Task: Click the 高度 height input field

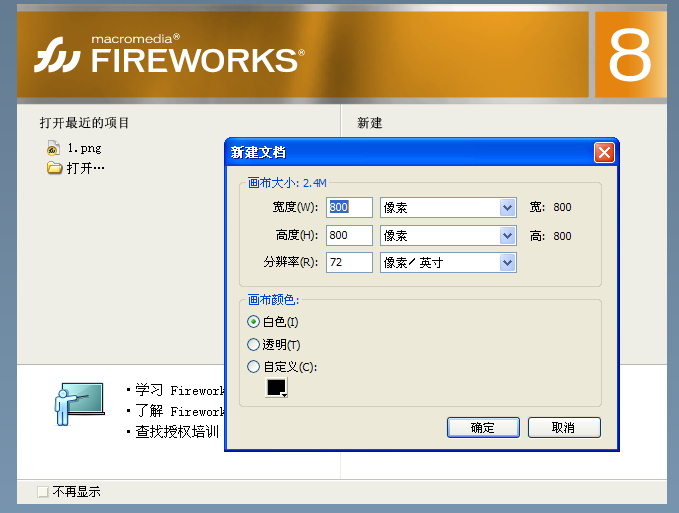Action: click(349, 236)
